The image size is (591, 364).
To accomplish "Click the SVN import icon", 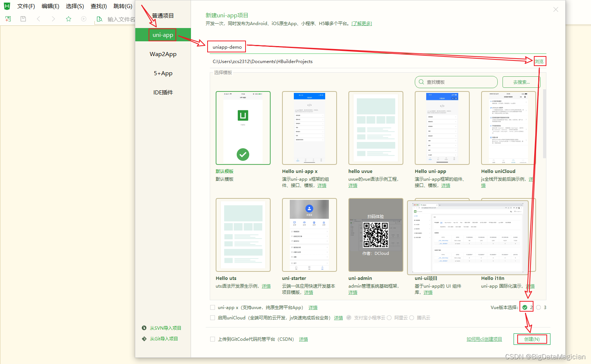I will 144,328.
